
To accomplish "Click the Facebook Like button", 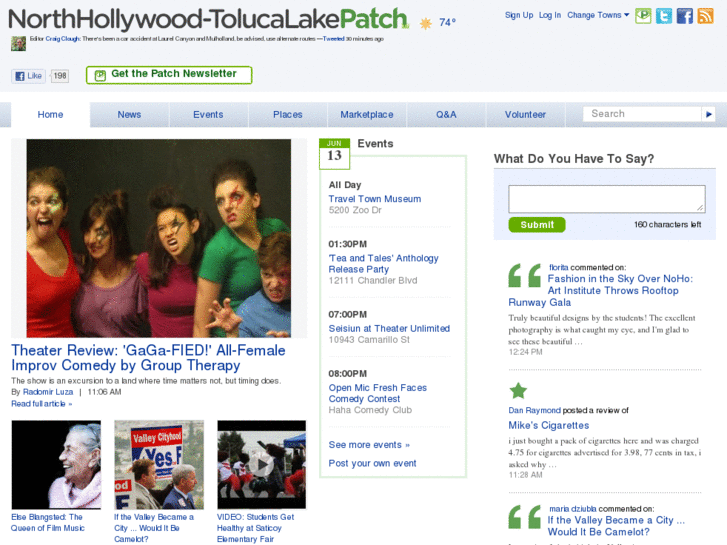I will click(28, 76).
